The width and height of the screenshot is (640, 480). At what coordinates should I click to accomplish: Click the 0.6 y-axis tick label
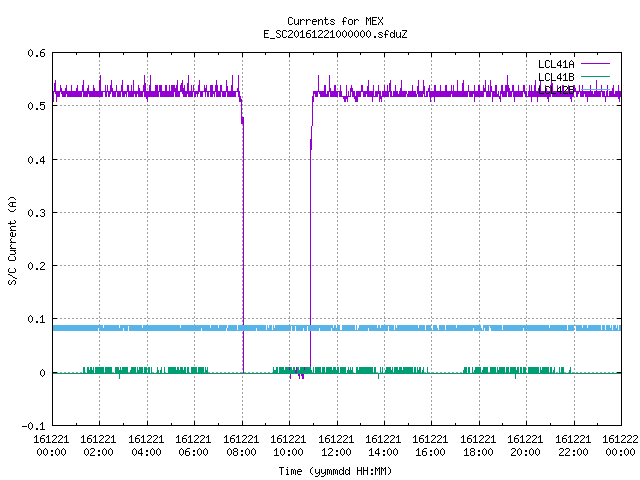click(x=37, y=53)
